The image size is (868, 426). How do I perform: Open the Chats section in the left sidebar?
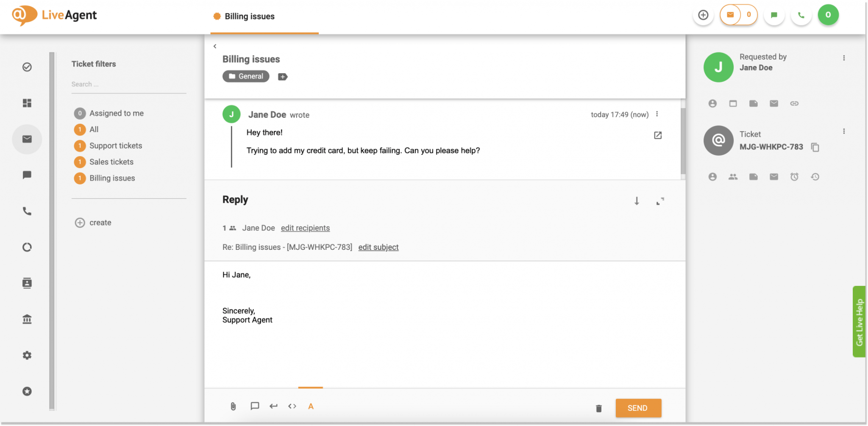tap(27, 175)
